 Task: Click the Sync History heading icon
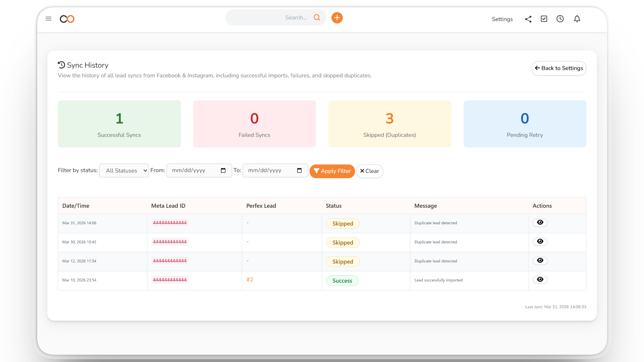pos(61,65)
